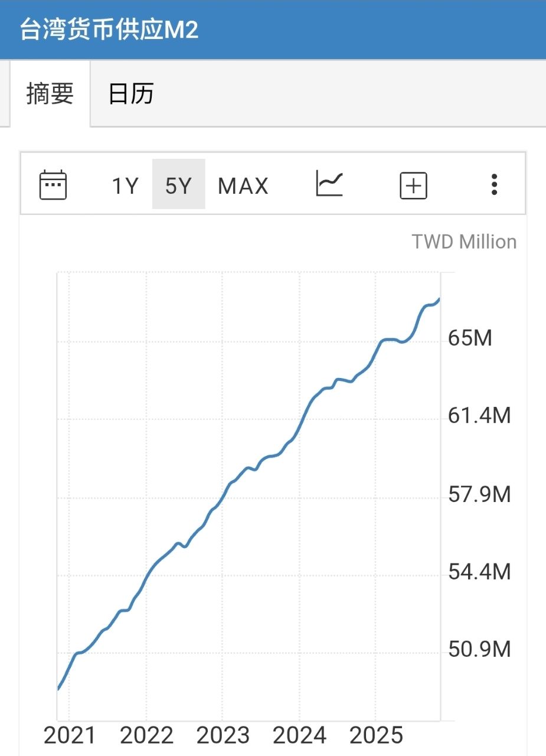Click the 65M y-axis value
This screenshot has width=546, height=756.
(470, 338)
